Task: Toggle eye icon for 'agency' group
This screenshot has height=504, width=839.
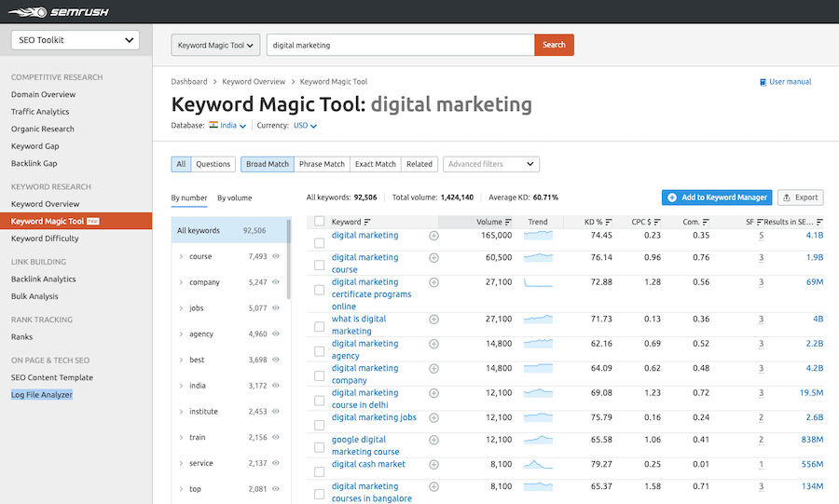Action: [276, 334]
